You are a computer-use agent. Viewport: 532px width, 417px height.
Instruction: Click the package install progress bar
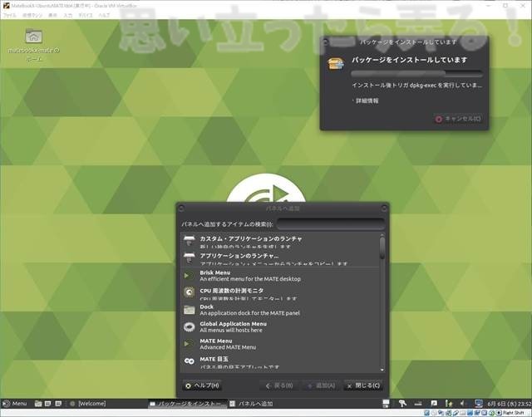416,74
